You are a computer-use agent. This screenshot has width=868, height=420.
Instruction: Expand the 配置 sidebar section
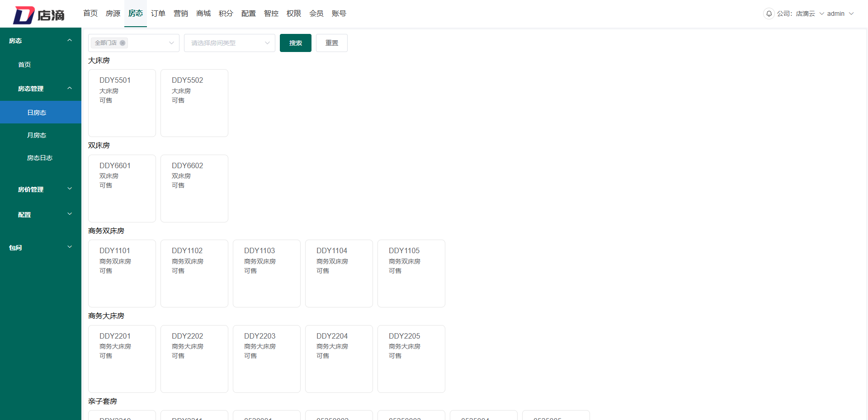[x=41, y=214]
